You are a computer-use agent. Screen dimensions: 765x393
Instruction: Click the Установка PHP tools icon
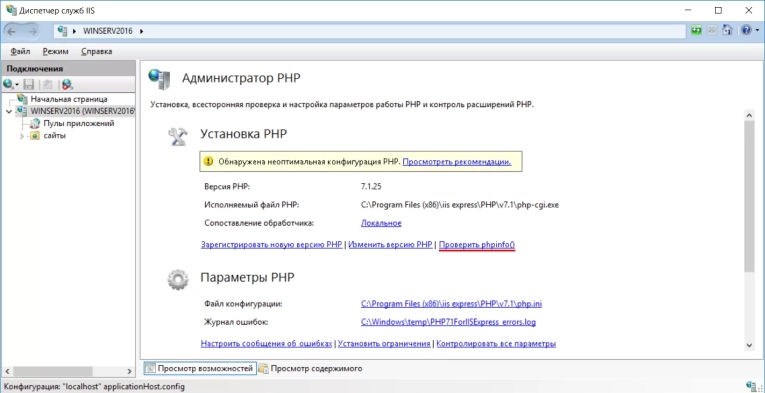coord(178,137)
